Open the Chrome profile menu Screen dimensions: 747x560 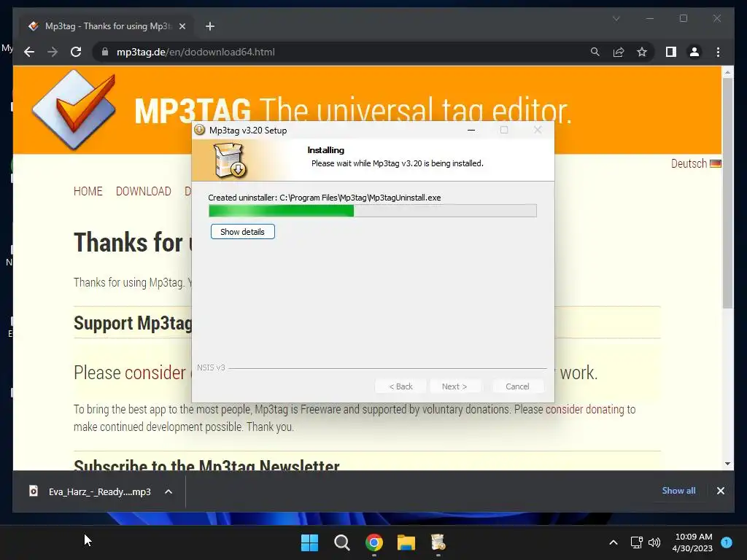[694, 52]
